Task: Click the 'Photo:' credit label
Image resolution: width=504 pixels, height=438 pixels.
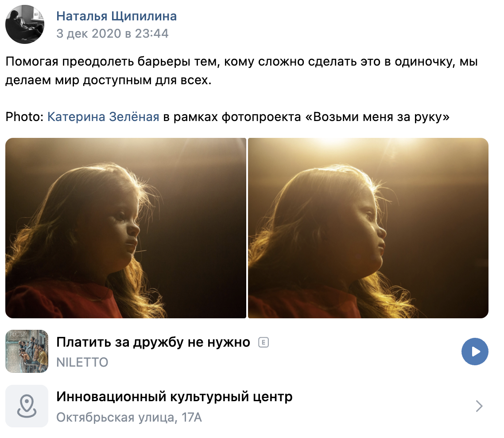Action: (24, 117)
